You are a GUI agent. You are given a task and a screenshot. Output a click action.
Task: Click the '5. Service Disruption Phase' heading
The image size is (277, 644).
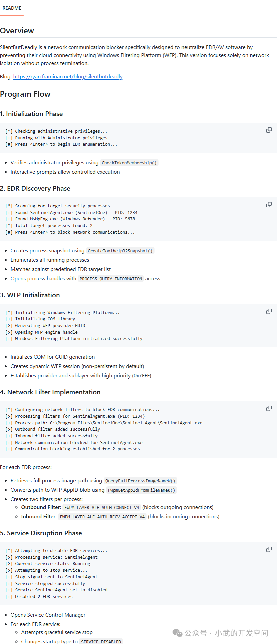click(41, 533)
